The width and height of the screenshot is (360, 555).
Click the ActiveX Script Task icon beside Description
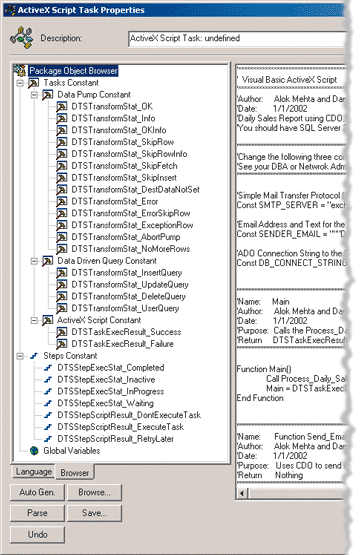click(x=22, y=38)
